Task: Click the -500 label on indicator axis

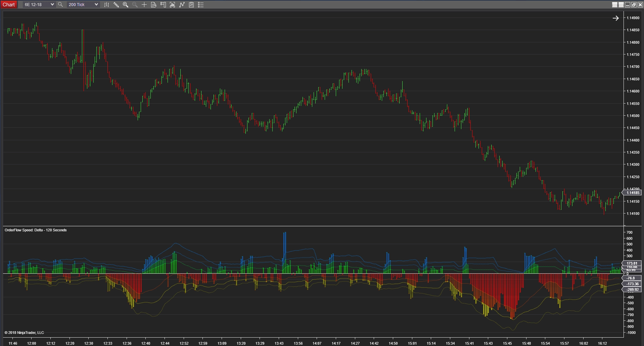Action: click(x=630, y=303)
